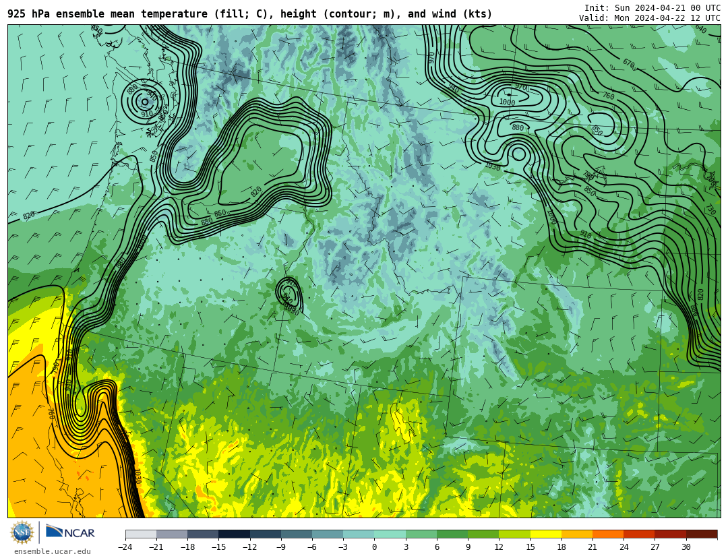This screenshot has width=728, height=560.
Task: Click the colorbar swatch between -21 and -18
Action: tap(173, 534)
